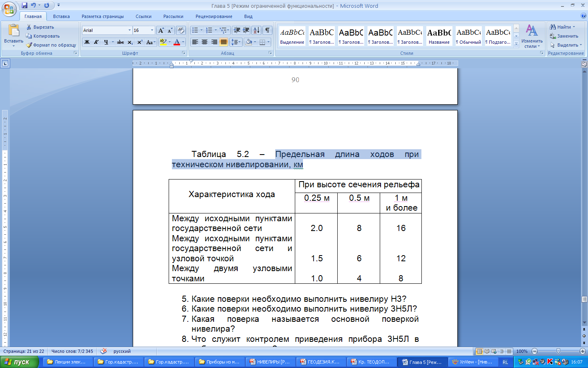Image resolution: width=588 pixels, height=368 pixels.
Task: Sort the selected text
Action: click(256, 30)
